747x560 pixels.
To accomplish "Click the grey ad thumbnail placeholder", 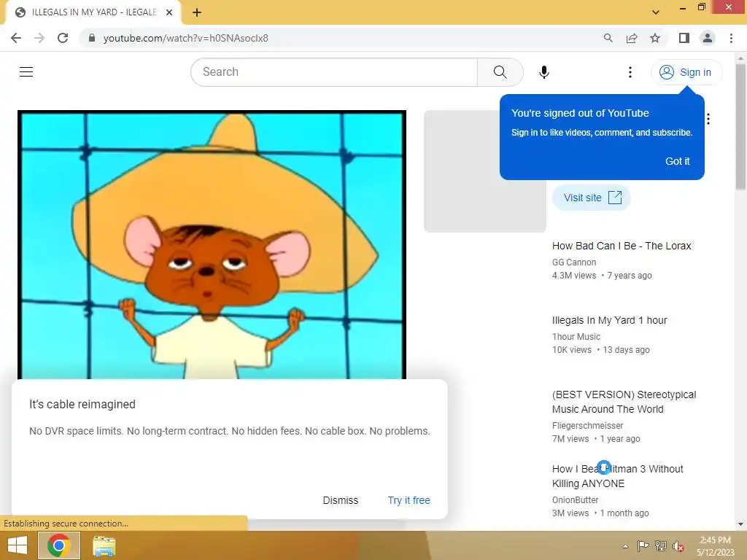I will (x=485, y=171).
